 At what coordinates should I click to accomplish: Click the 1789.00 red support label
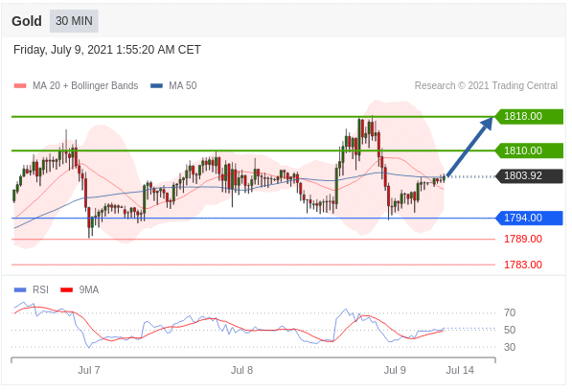point(523,239)
